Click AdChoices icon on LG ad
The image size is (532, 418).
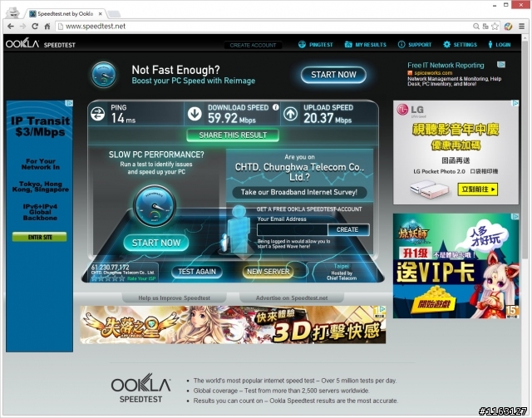tap(515, 103)
